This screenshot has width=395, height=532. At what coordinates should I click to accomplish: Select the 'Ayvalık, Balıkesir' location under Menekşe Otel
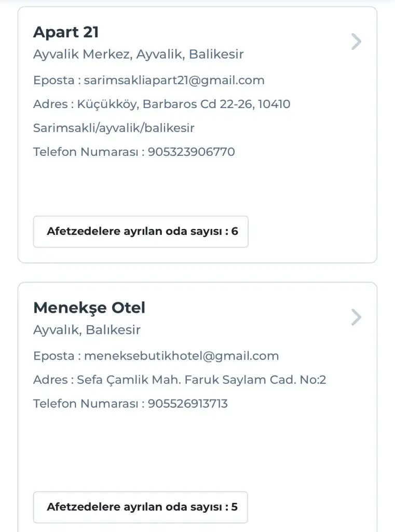(x=87, y=330)
